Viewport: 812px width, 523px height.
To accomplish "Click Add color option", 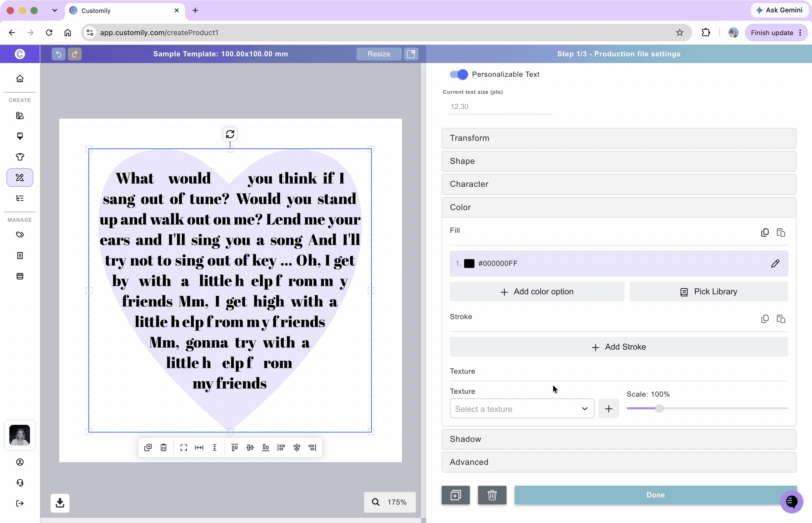I will [537, 292].
